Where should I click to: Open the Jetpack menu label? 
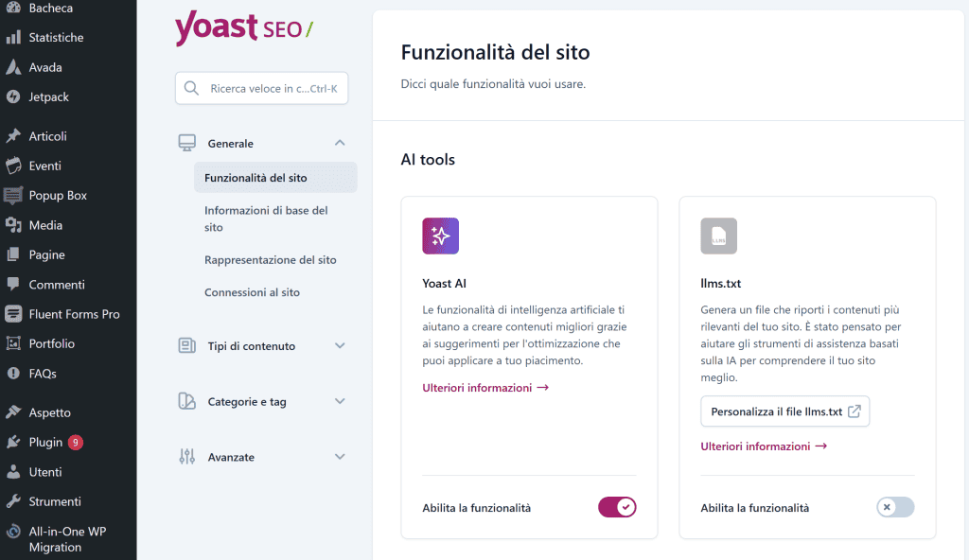49,97
